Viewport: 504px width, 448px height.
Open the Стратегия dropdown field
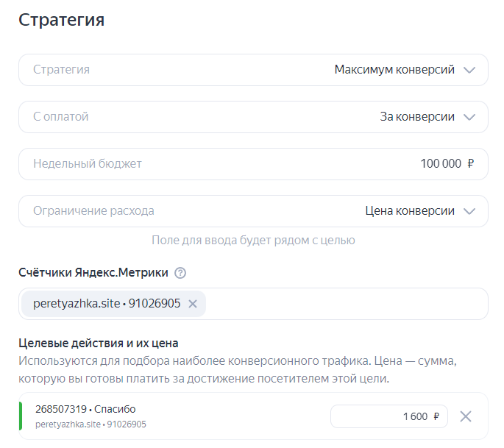253,70
